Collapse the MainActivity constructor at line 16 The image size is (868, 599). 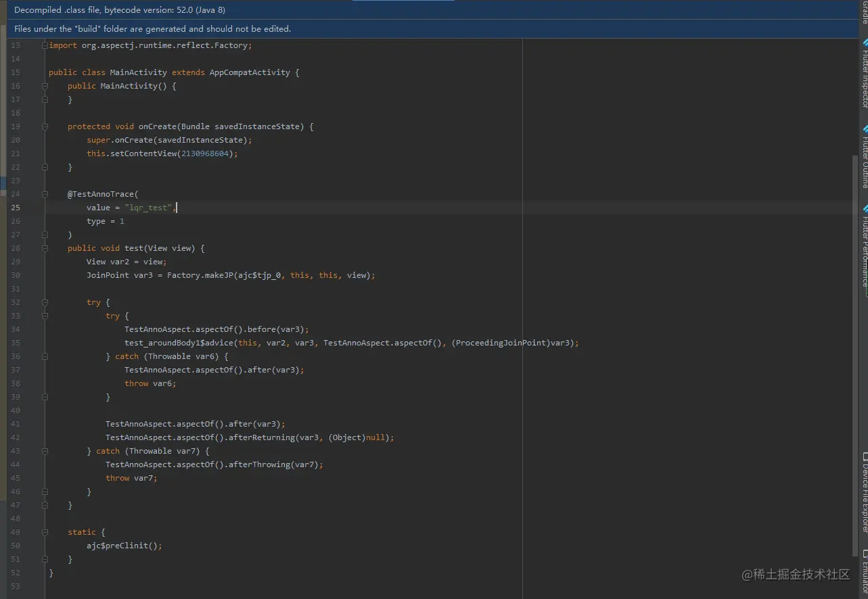45,86
